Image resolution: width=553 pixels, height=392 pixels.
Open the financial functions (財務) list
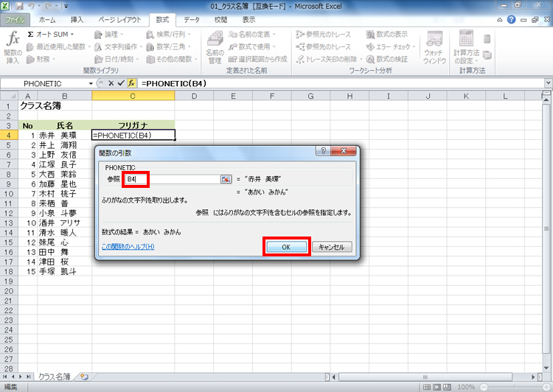click(41, 59)
